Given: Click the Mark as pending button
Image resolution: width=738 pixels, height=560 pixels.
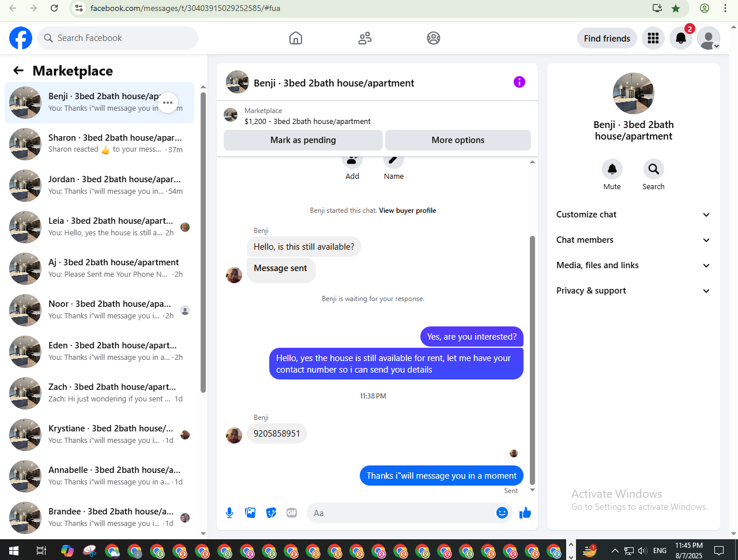Looking at the screenshot, I should pyautogui.click(x=303, y=140).
